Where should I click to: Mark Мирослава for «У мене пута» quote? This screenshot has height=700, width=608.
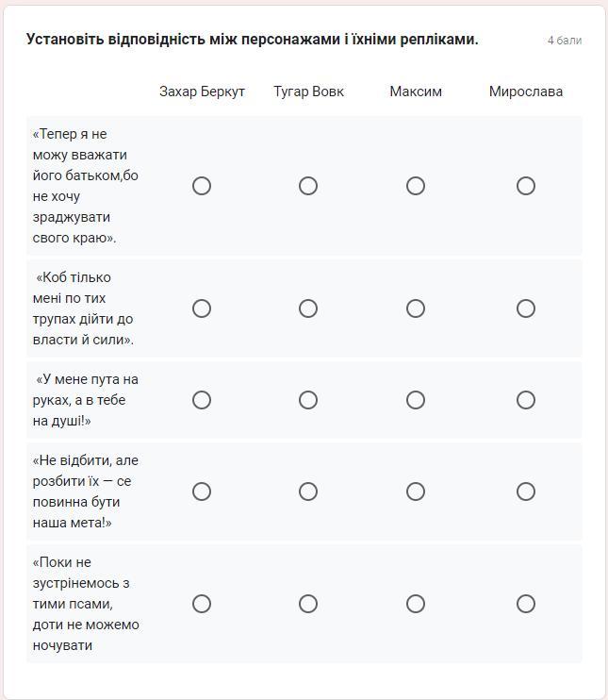(x=526, y=400)
